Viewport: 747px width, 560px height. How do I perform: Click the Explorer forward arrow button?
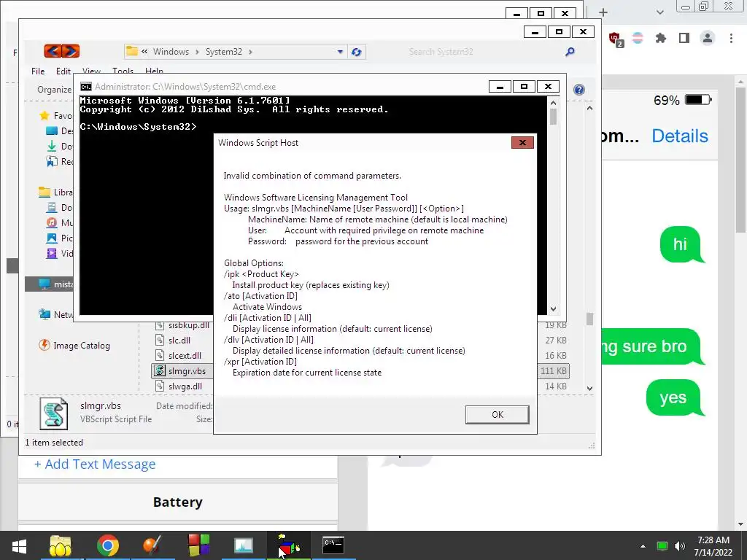coord(71,51)
